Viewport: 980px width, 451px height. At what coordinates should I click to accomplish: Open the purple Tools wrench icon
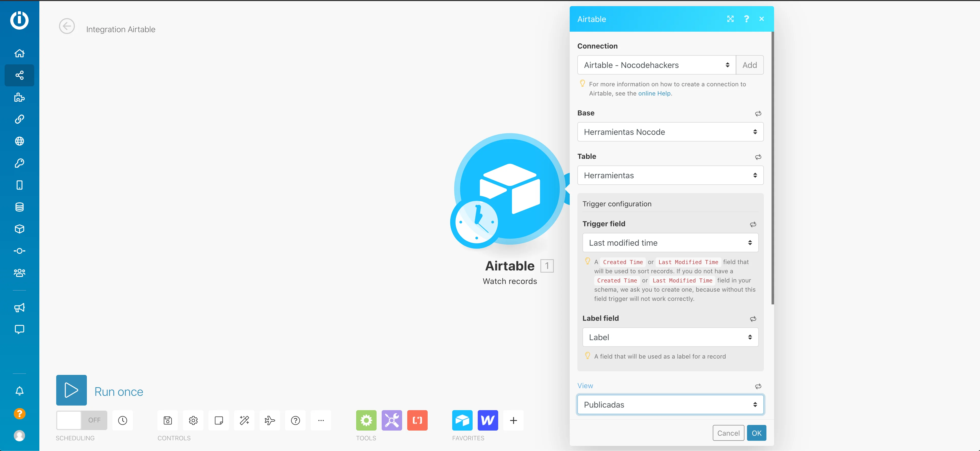point(391,420)
